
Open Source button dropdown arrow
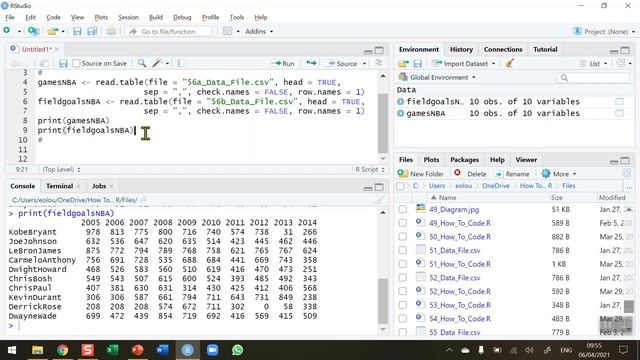click(364, 64)
